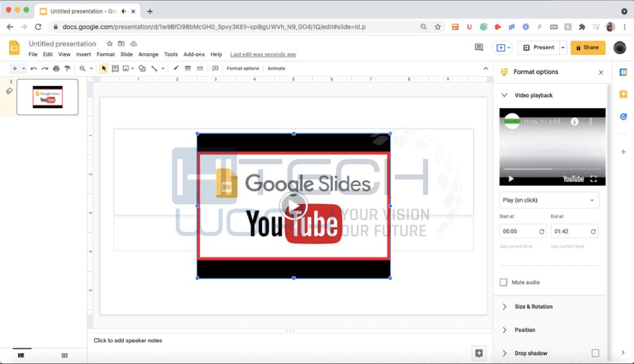This screenshot has height=364, width=634.
Task: Select the Text box tool
Action: coord(115,68)
